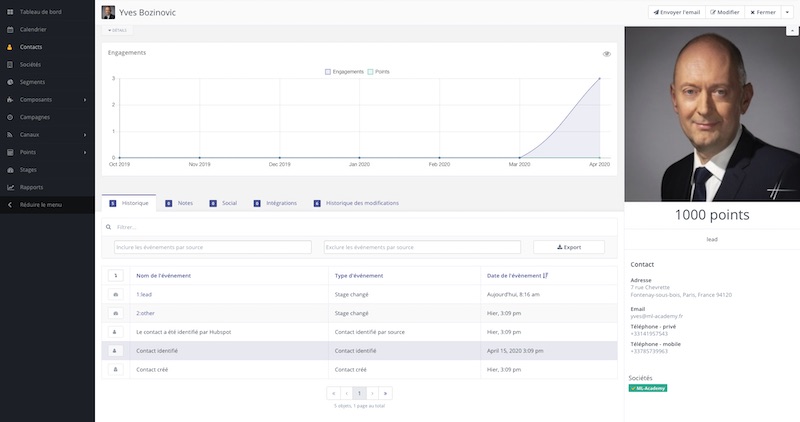Open the Calendrier calendar icon
The height and width of the screenshot is (422, 800).
click(x=10, y=30)
